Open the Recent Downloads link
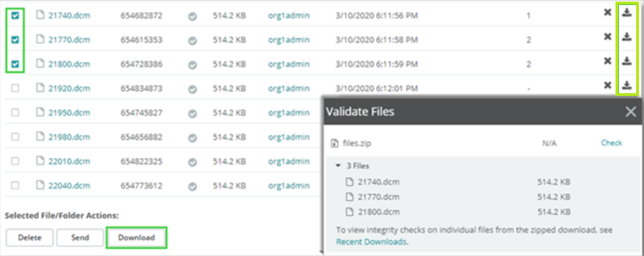Viewport: 644px width, 256px height. click(x=371, y=241)
